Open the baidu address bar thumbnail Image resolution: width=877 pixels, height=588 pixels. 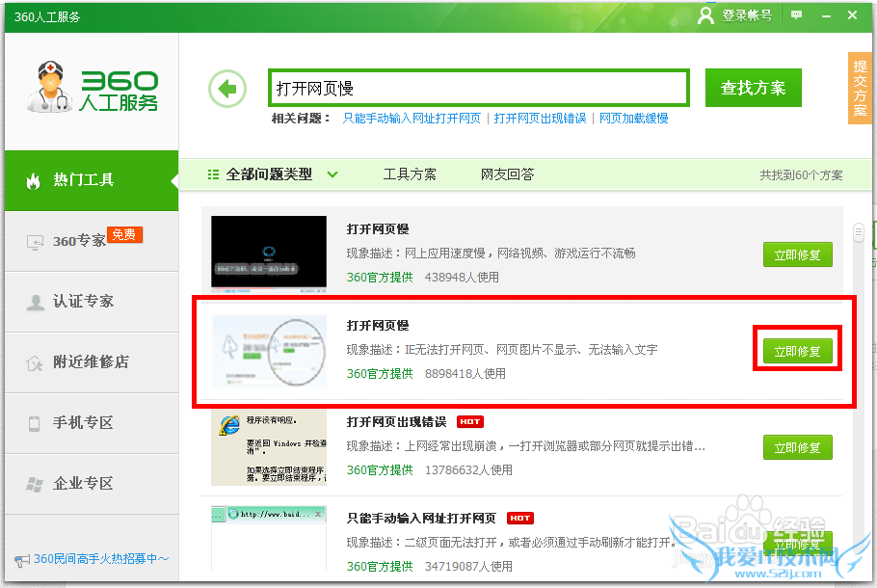tap(269, 538)
